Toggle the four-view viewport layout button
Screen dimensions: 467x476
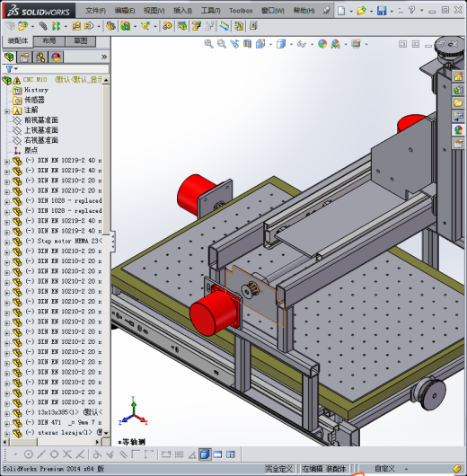pyautogui.click(x=231, y=454)
